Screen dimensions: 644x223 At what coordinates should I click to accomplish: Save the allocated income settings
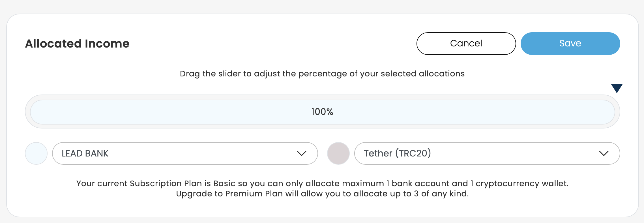pos(570,44)
